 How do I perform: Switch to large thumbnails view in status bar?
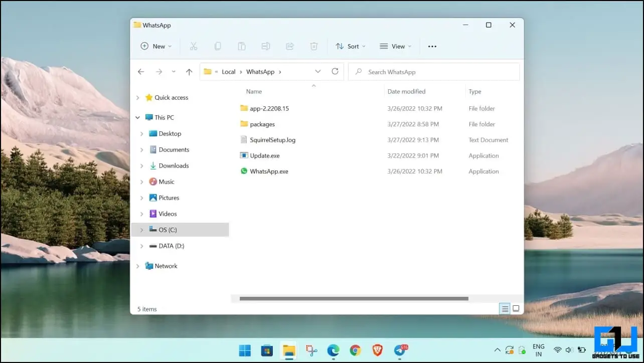tap(516, 309)
